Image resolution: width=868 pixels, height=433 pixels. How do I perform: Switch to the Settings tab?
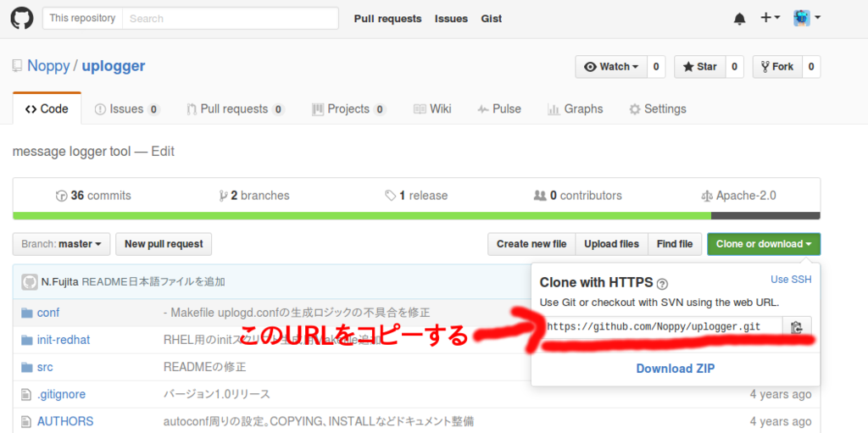tap(658, 109)
